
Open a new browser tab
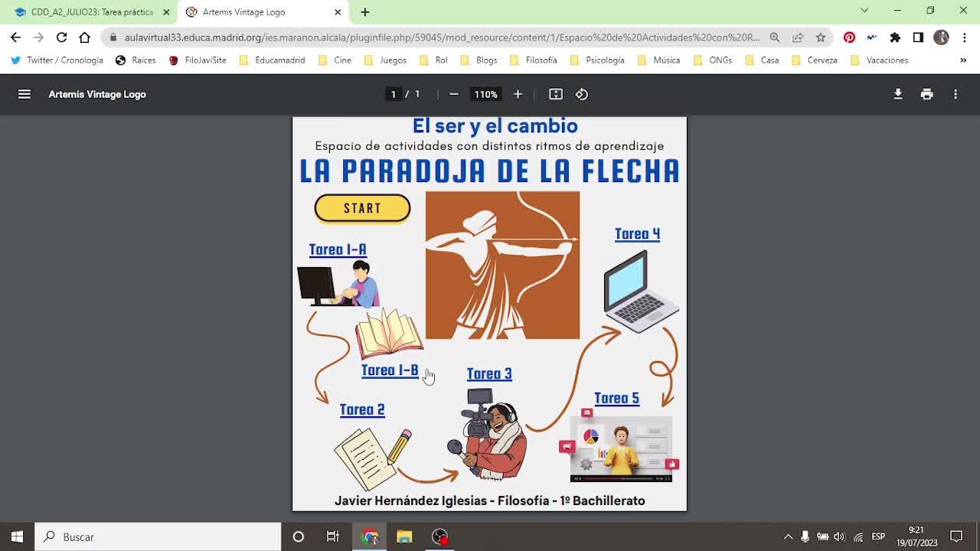pyautogui.click(x=365, y=12)
